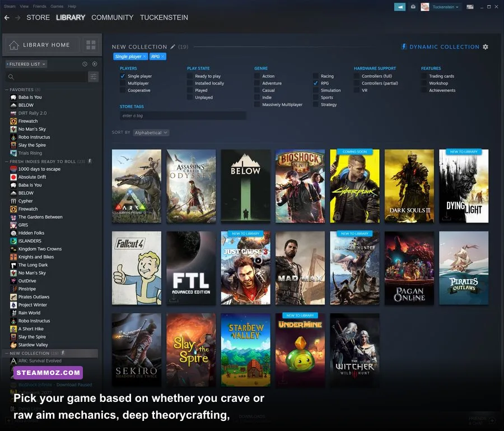
Task: Select Baba Is You icon in Favorites
Action: click(x=13, y=97)
